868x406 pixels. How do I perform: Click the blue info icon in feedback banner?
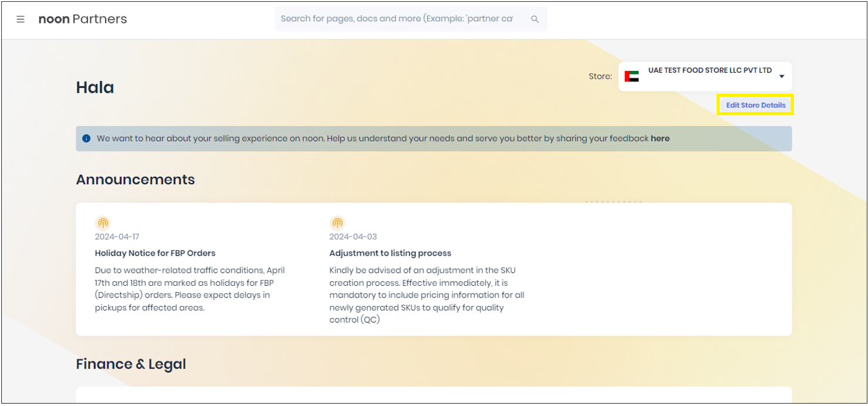[x=86, y=138]
